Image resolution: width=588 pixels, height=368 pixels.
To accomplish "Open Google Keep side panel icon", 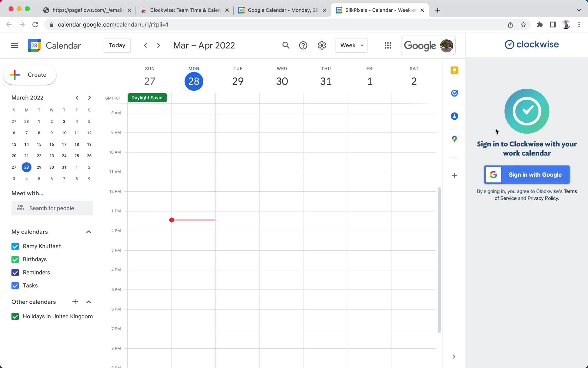I will 454,71.
